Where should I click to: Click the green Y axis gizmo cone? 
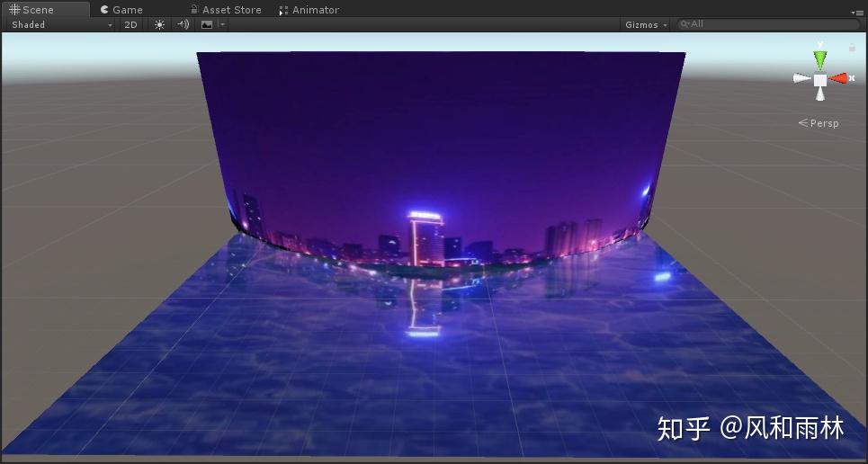(x=820, y=59)
